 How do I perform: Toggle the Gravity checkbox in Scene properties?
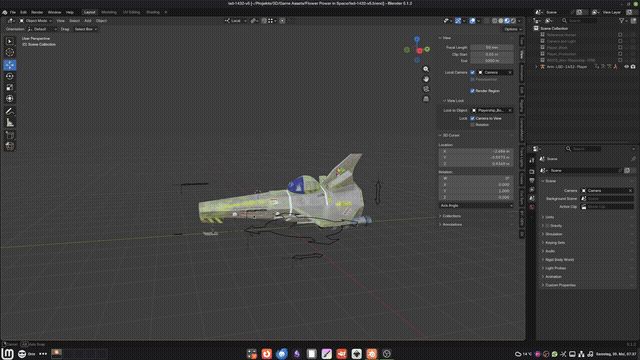[x=547, y=226]
